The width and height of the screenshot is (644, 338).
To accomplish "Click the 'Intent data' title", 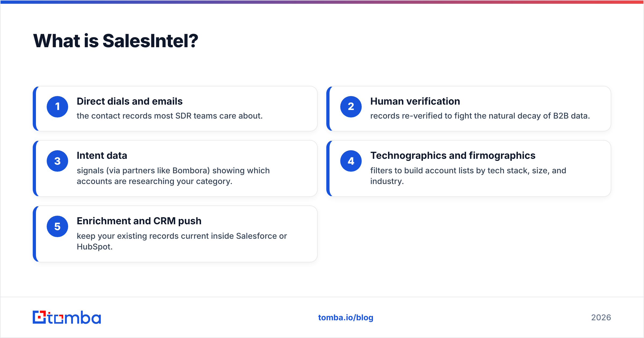I will [102, 156].
